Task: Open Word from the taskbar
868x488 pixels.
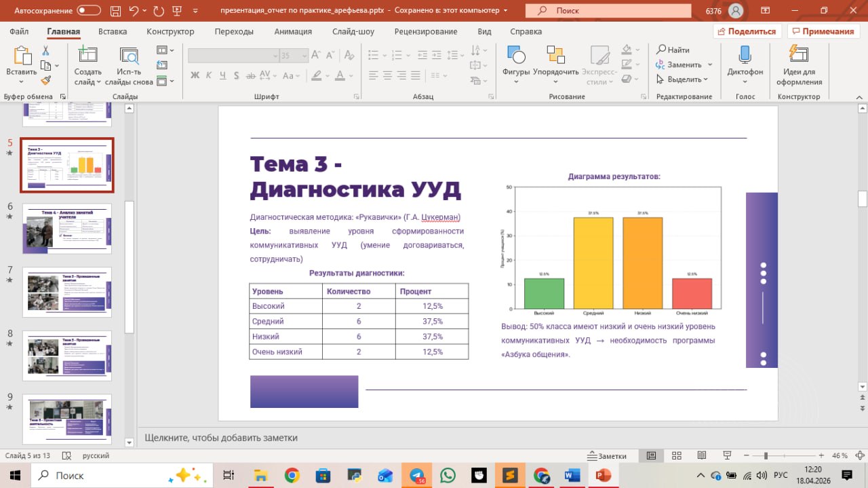Action: (x=572, y=475)
